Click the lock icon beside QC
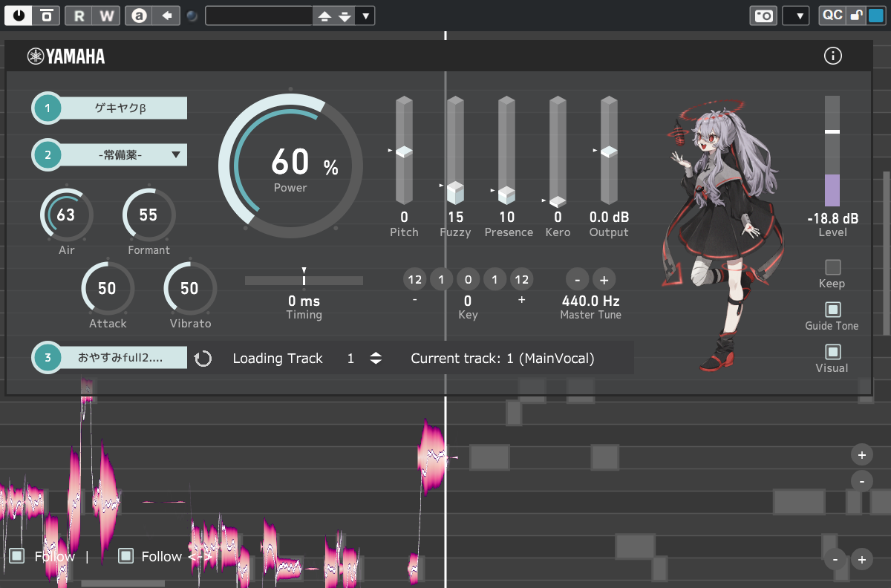 [856, 15]
